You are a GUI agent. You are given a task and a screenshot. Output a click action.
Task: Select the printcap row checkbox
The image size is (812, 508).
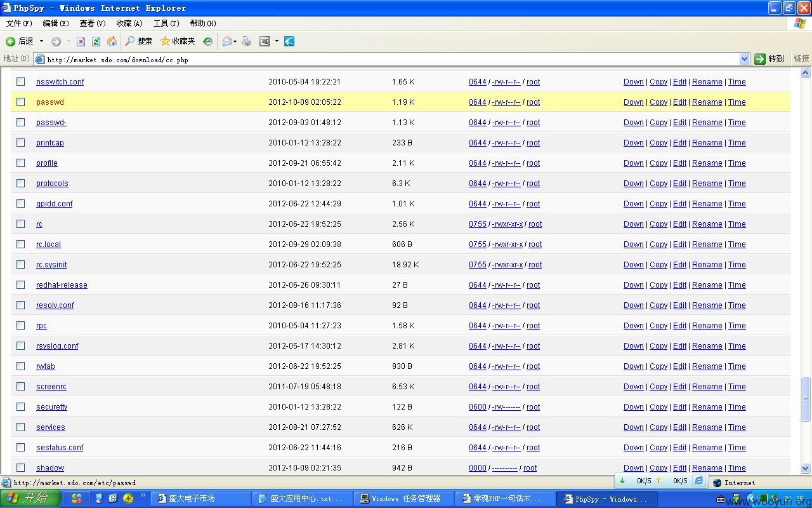21,143
